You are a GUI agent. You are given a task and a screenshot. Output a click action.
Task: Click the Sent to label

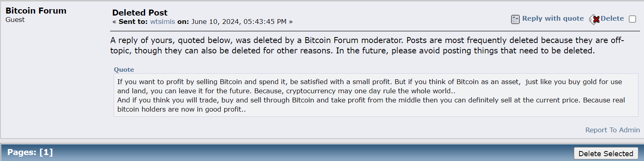tap(133, 22)
